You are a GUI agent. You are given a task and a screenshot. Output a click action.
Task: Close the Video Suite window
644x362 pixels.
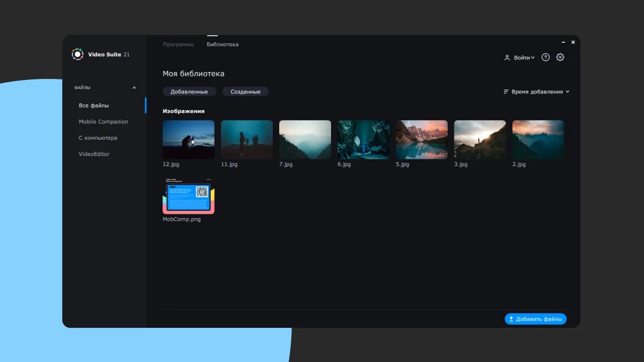point(573,42)
